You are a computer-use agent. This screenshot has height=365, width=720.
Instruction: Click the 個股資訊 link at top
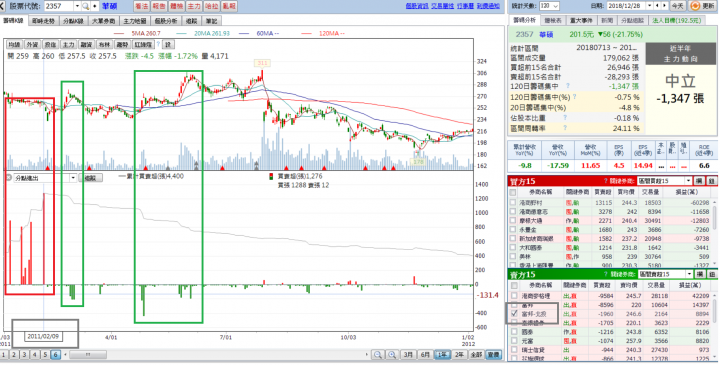pyautogui.click(x=416, y=6)
